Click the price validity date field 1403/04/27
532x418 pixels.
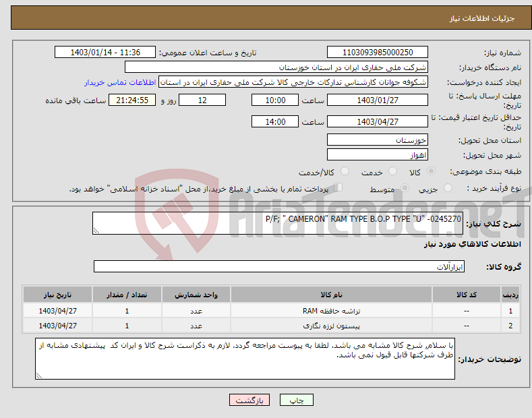point(378,121)
